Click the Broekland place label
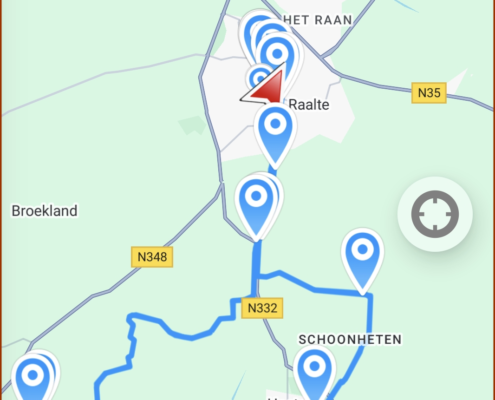The height and width of the screenshot is (400, 495). [x=45, y=211]
